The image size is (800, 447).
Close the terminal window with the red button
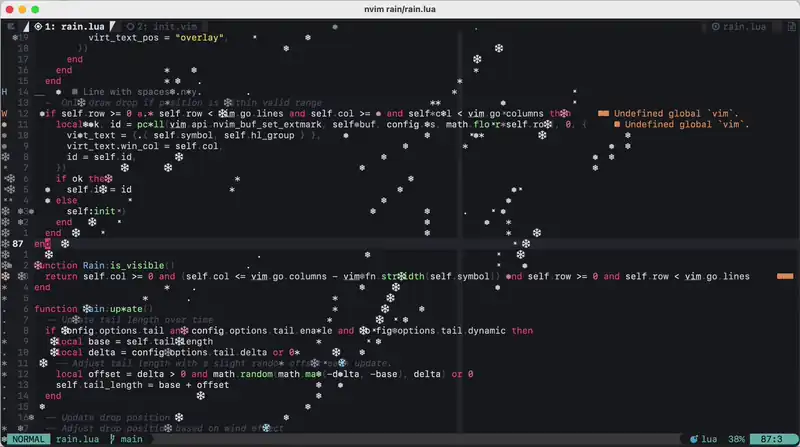coord(10,9)
